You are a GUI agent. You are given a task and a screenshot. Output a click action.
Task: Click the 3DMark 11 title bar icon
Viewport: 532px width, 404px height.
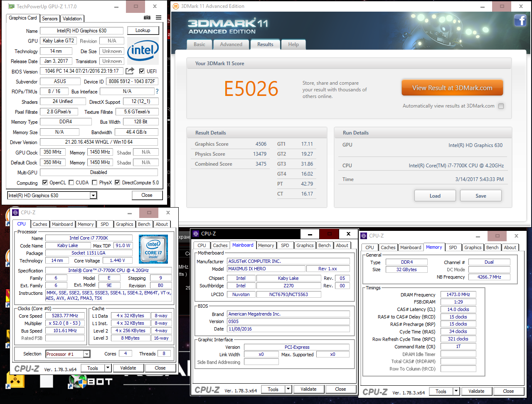(x=175, y=6)
